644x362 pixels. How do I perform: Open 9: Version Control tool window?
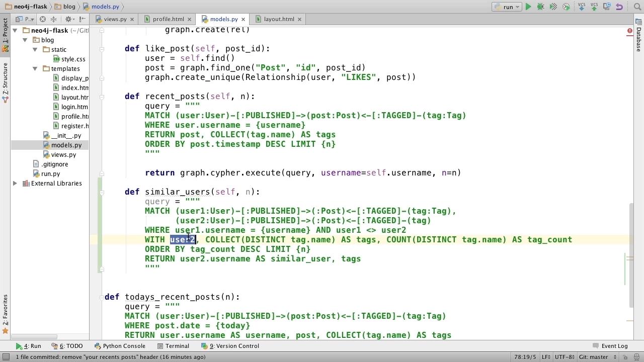[230, 346]
